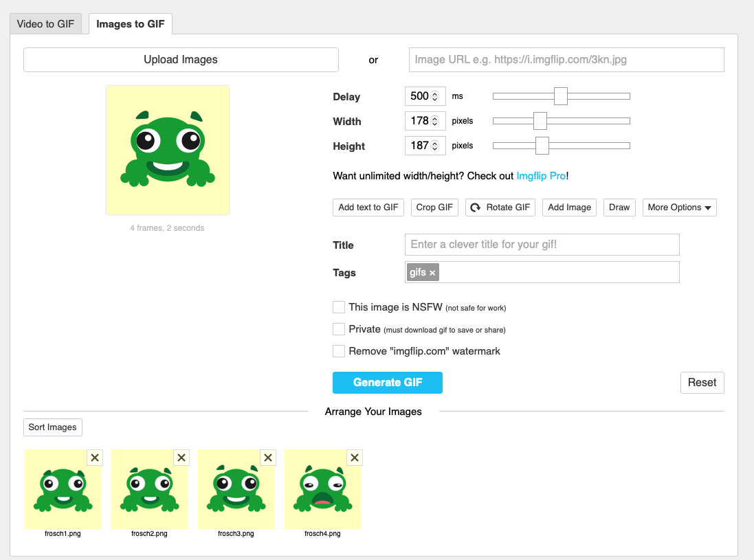Check the Private checkbox
Screen dimensions: 754x560
click(339, 329)
